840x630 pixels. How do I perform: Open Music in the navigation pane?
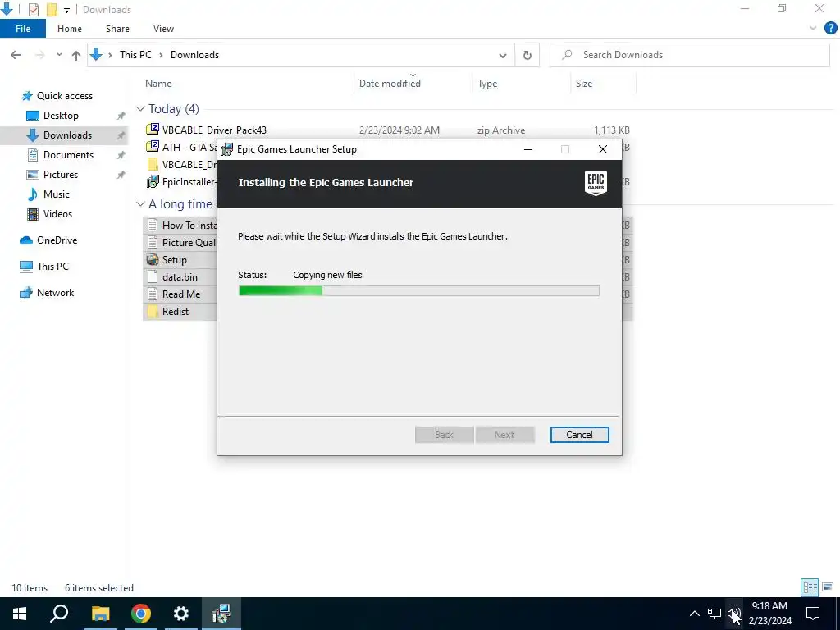[x=56, y=194]
